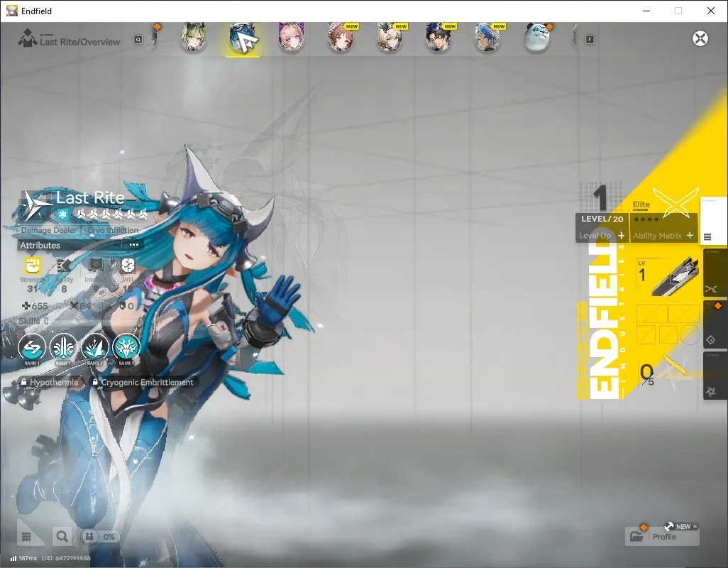This screenshot has height=568, width=728.
Task: Select the brown-haired character marked NEW
Action: point(341,38)
